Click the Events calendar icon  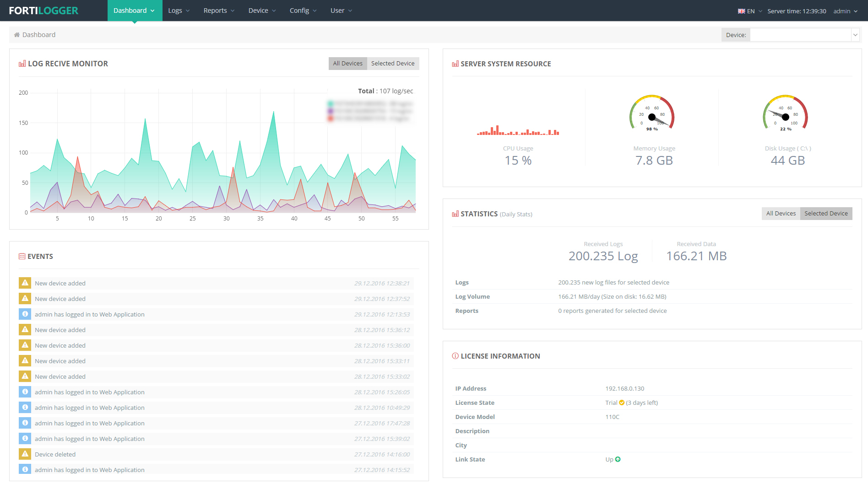[x=22, y=256]
